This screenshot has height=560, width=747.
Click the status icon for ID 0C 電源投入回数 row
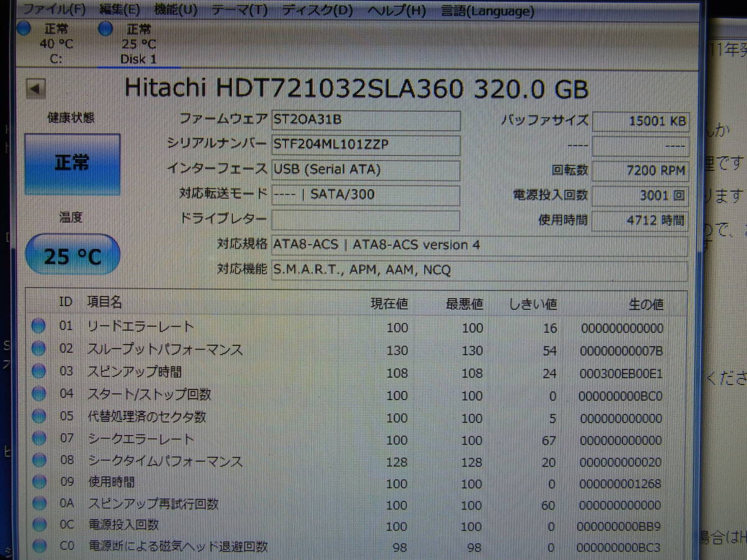pos(39,525)
